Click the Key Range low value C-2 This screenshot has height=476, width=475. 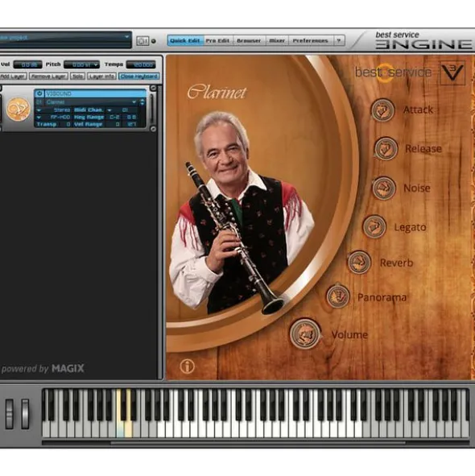[114, 117]
